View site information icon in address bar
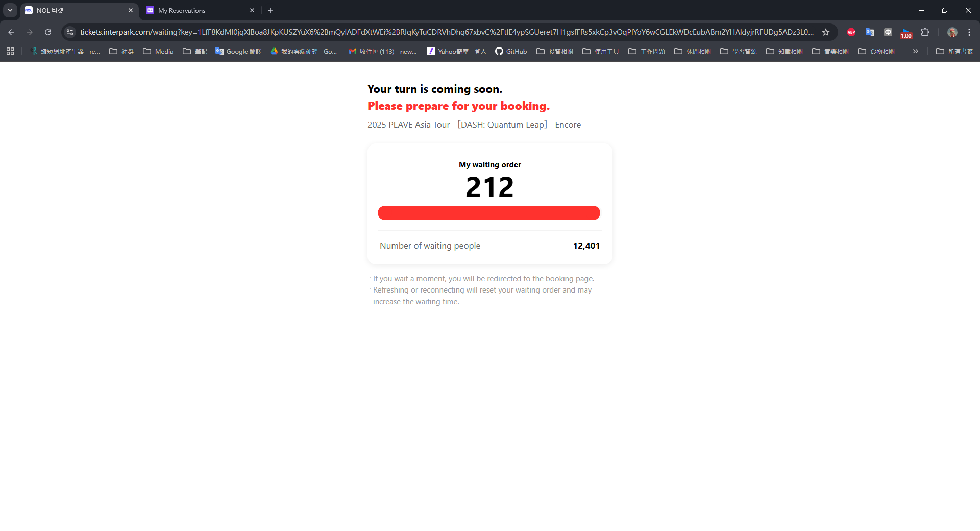 [70, 32]
